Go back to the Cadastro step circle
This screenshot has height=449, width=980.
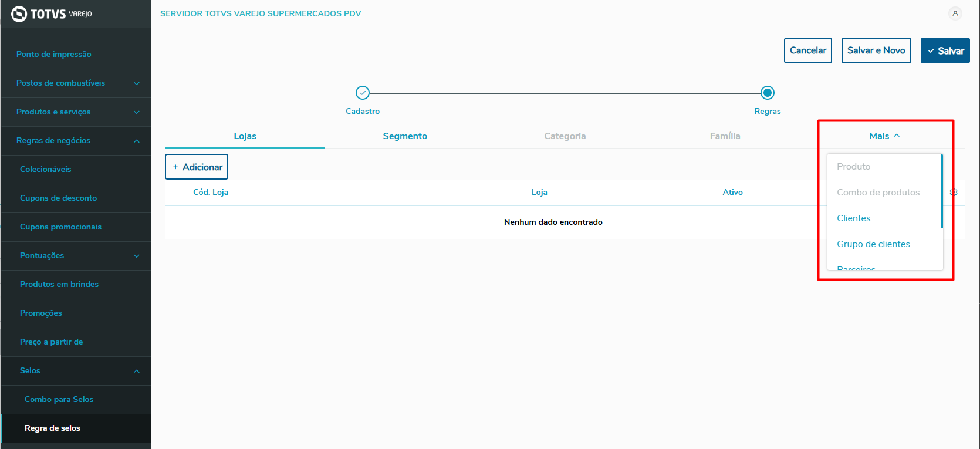[x=363, y=93]
